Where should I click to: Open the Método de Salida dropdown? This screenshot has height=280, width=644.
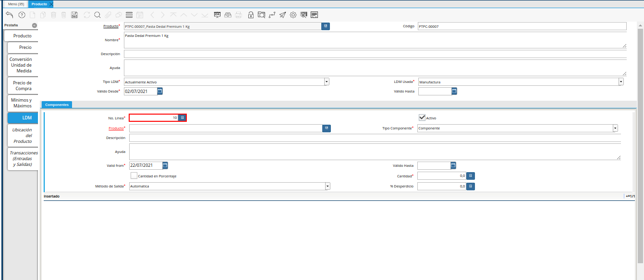tap(328, 186)
